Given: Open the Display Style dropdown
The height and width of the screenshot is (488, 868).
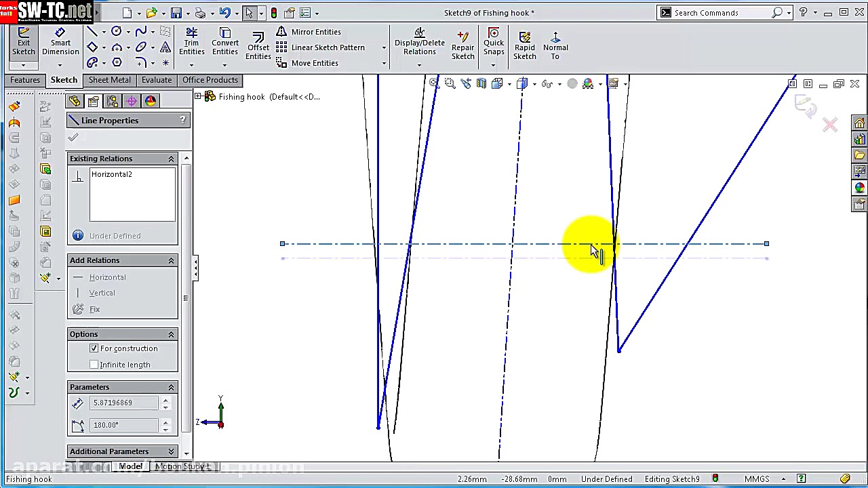Looking at the screenshot, I should pyautogui.click(x=533, y=83).
